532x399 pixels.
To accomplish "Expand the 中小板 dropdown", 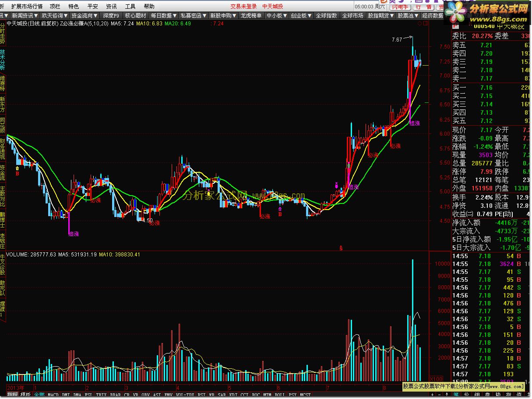I will coord(277,16).
